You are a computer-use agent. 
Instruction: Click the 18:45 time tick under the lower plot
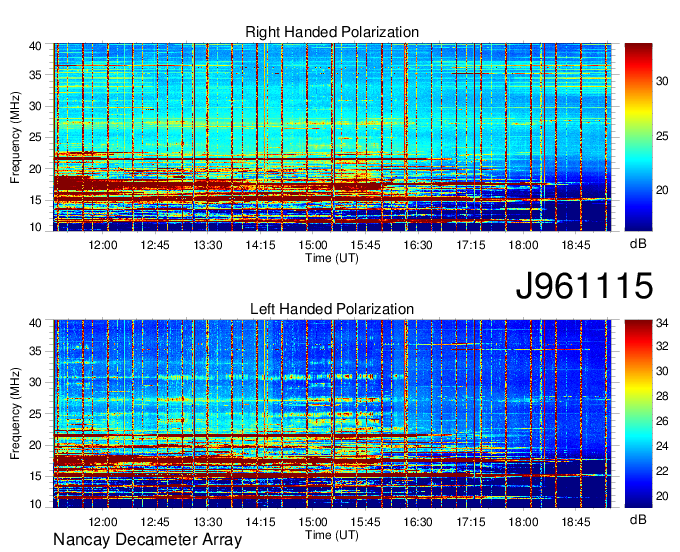(x=576, y=522)
